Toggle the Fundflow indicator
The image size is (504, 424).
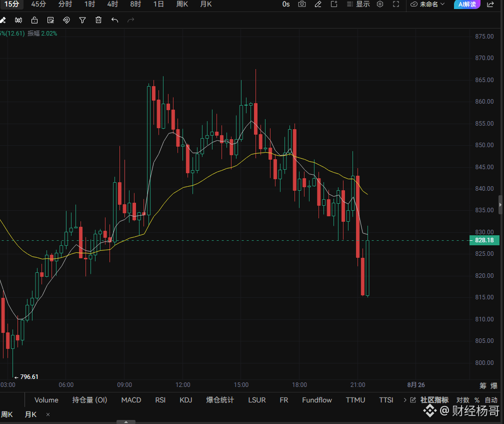(317, 400)
